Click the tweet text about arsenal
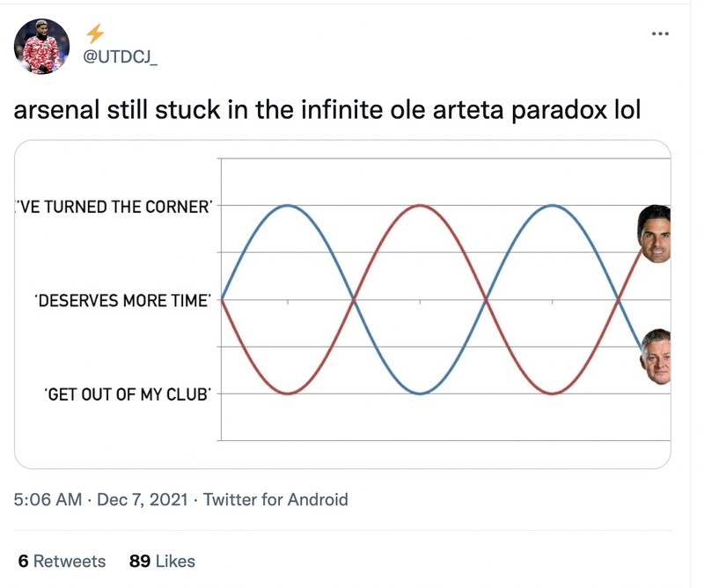 326,112
